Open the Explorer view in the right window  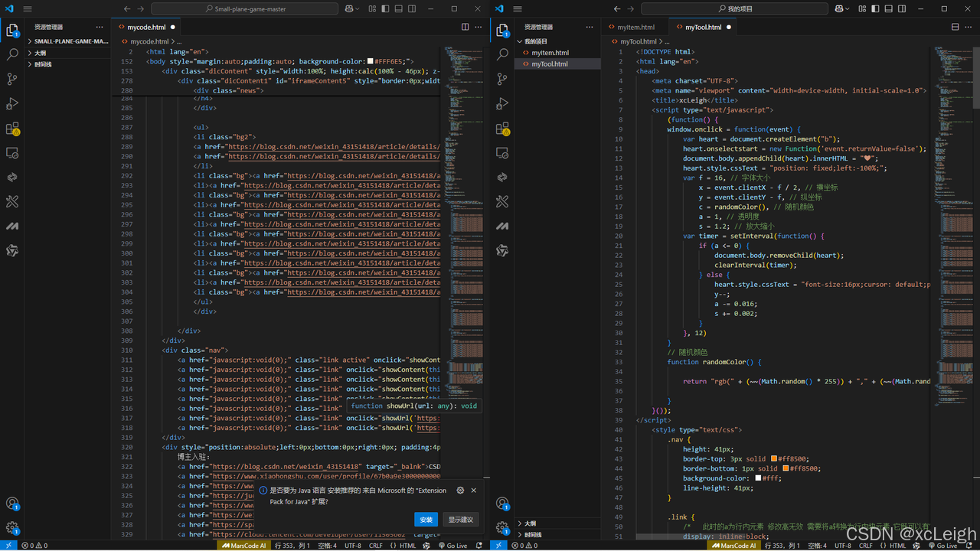[x=502, y=31]
